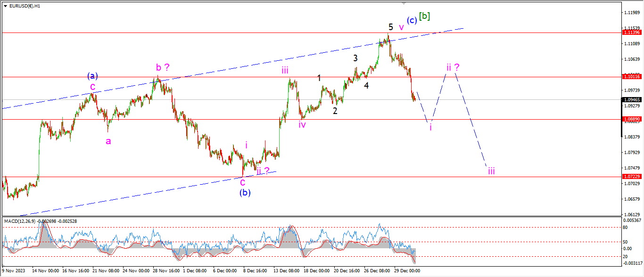Select the magenta 'iv' wave label
644x277 pixels.
[x=302, y=125]
